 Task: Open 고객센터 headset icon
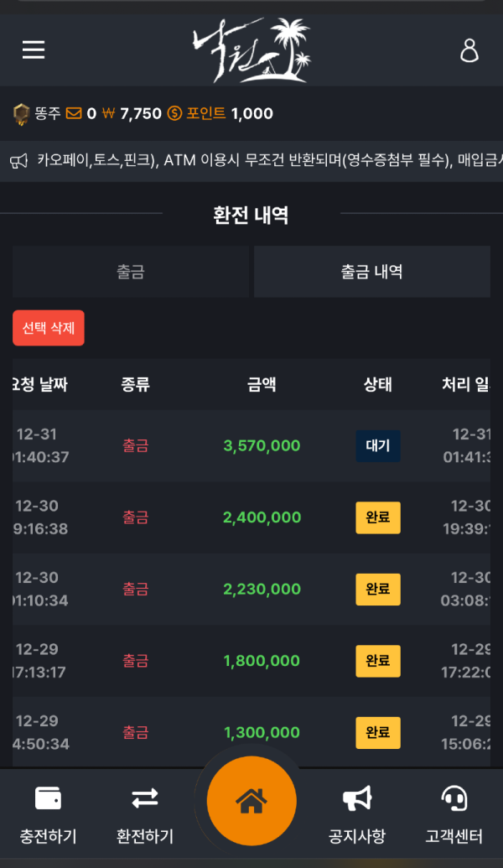pos(454,798)
